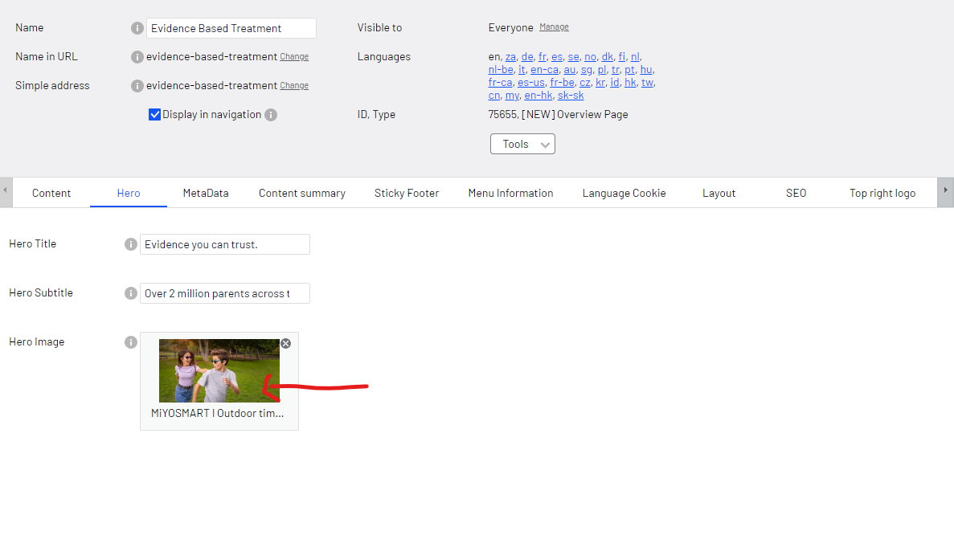Click info icon next to Display in navigation
This screenshot has height=560, width=954.
tap(271, 115)
